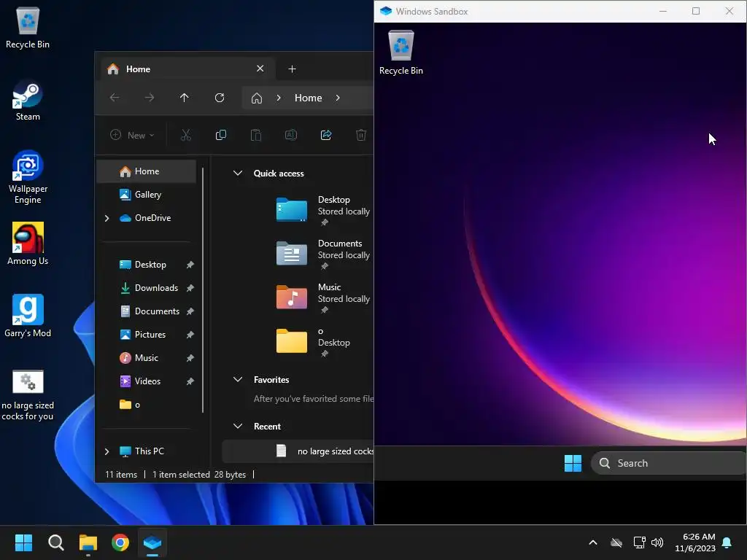Open Pictures in navigation pane
Image resolution: width=747 pixels, height=560 pixels.
(x=146, y=335)
